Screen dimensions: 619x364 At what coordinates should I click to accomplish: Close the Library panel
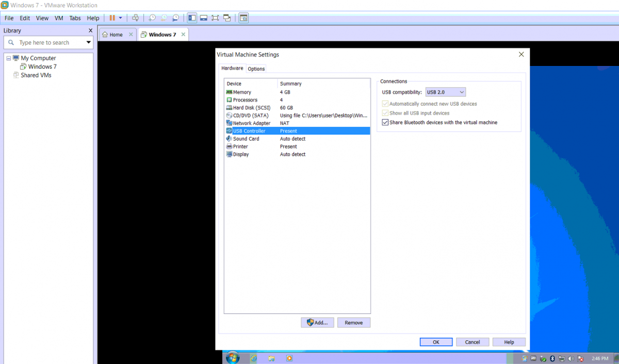(x=90, y=30)
